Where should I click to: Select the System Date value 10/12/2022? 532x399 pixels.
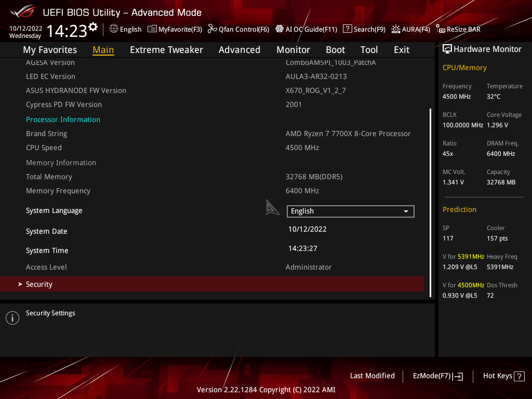pyautogui.click(x=308, y=229)
